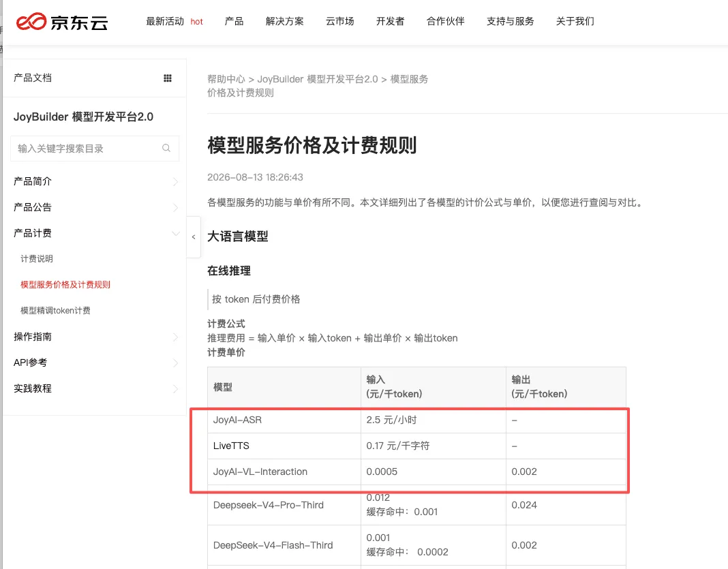This screenshot has width=728, height=569.
Task: Click the 在线推理 subheading
Action: pyautogui.click(x=229, y=271)
